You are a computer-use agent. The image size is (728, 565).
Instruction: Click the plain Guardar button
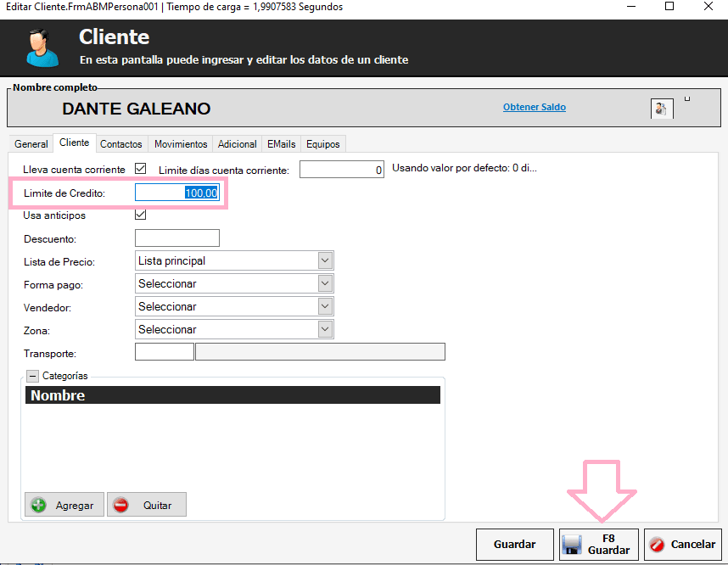pos(514,544)
